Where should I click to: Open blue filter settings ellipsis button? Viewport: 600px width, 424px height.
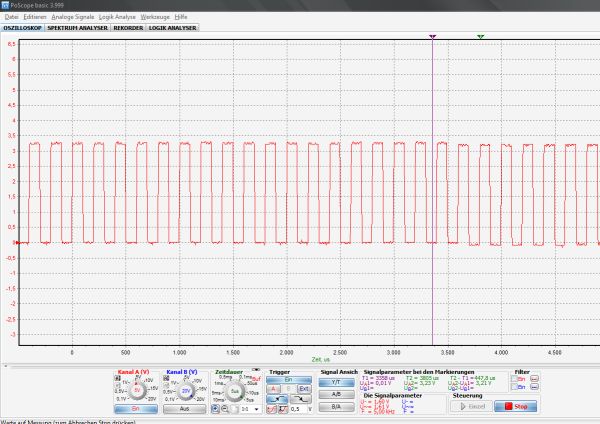(535, 387)
